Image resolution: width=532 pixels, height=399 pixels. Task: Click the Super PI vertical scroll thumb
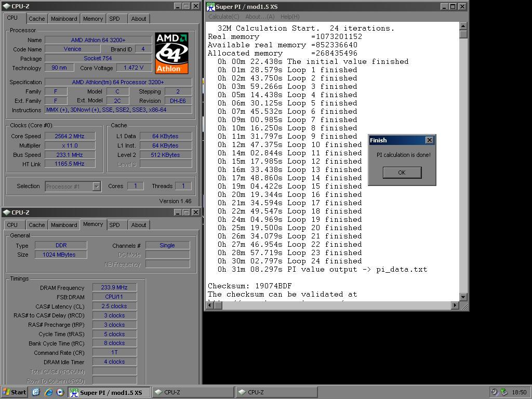[463, 34]
